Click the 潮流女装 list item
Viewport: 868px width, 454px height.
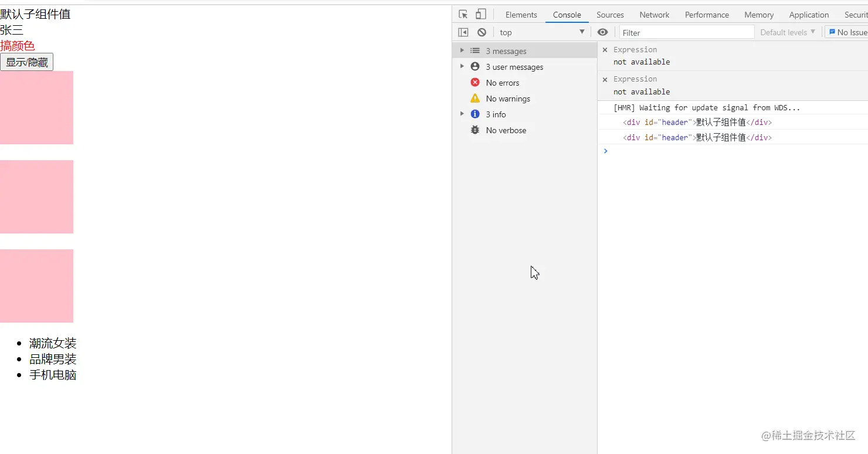click(53, 343)
